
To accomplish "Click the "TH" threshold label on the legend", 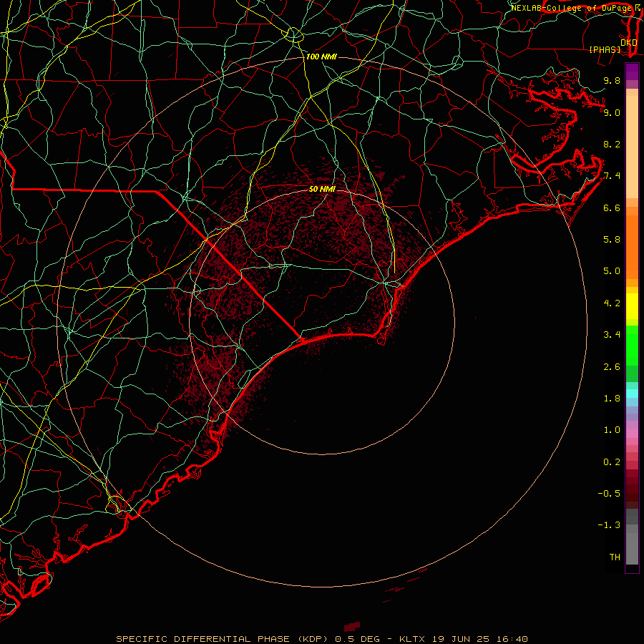I will [x=615, y=557].
